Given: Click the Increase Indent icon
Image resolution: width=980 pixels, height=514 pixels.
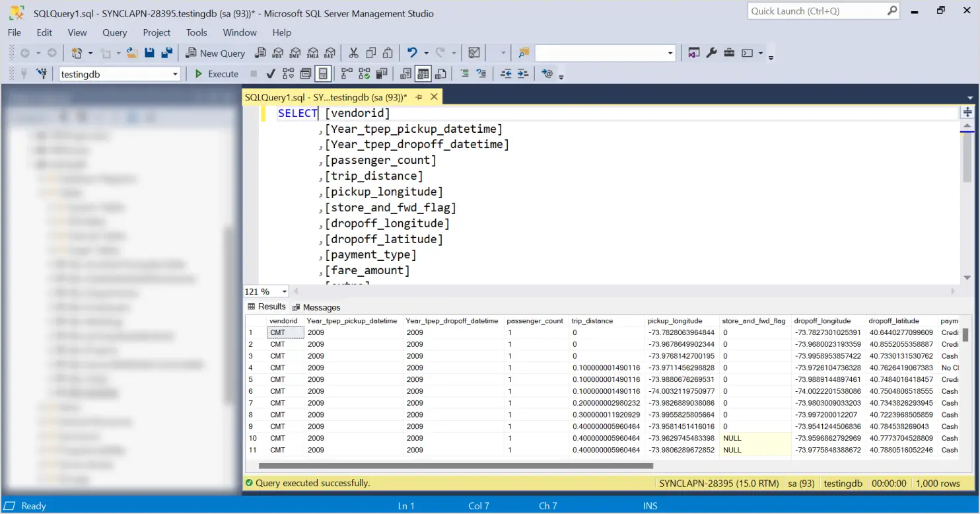Looking at the screenshot, I should tap(523, 74).
